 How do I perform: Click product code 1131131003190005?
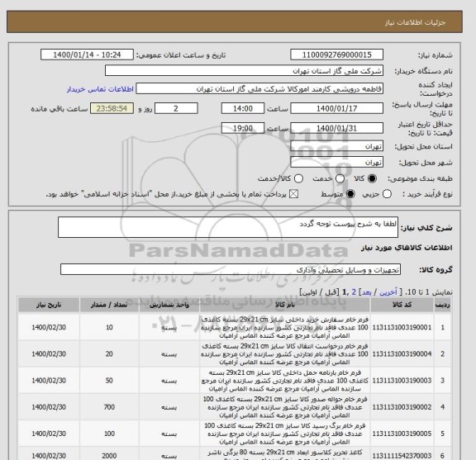[402, 434]
